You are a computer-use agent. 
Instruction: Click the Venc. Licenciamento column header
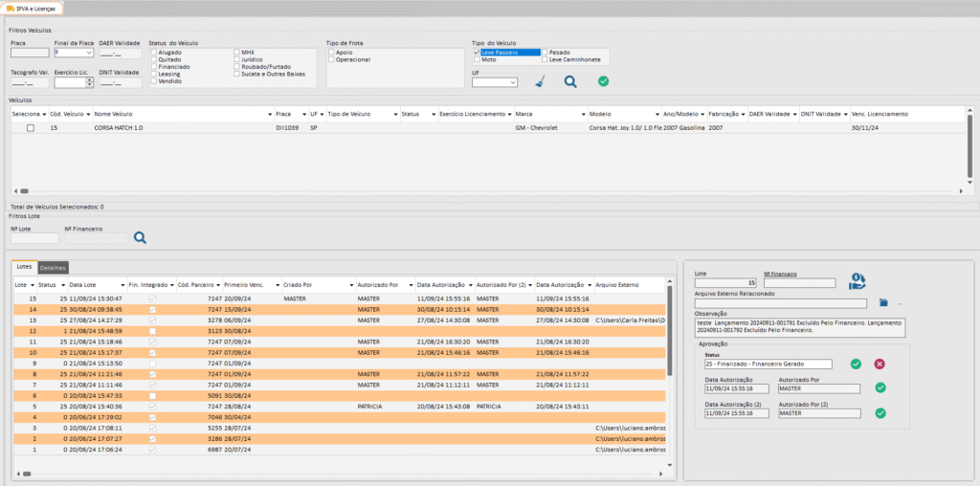(880, 114)
